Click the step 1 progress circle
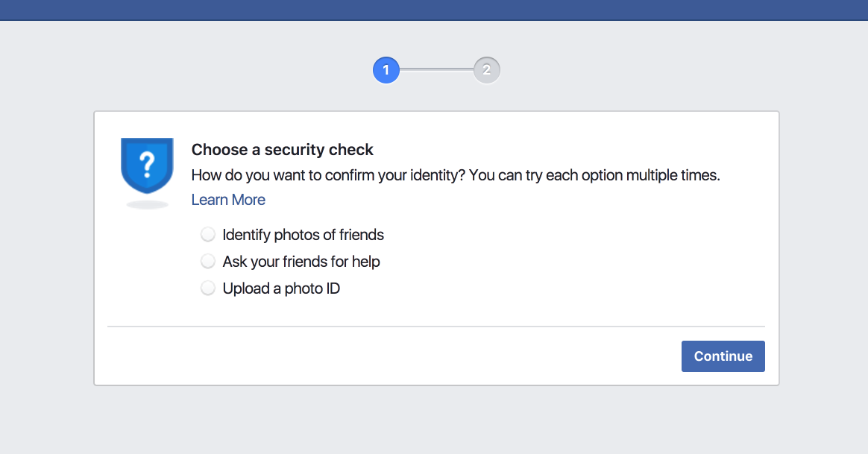 pyautogui.click(x=386, y=70)
